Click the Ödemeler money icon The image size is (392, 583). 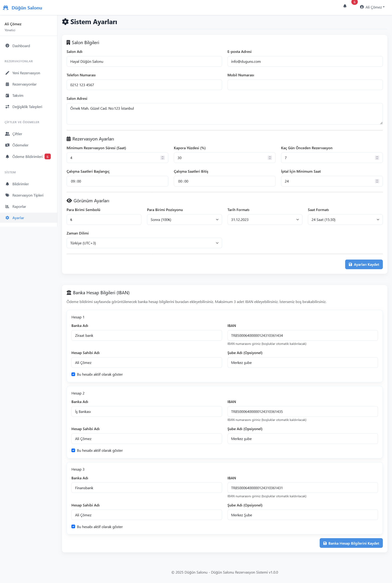point(7,145)
